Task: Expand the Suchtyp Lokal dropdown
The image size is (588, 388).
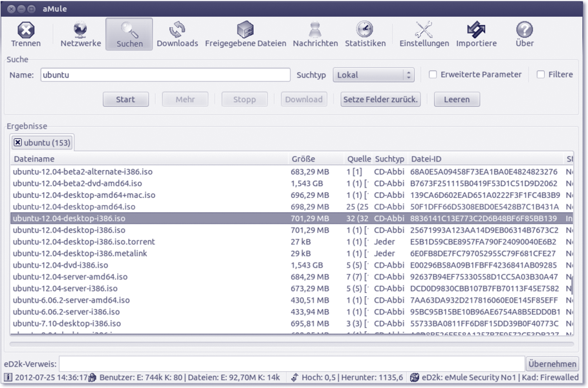Action: tap(373, 75)
